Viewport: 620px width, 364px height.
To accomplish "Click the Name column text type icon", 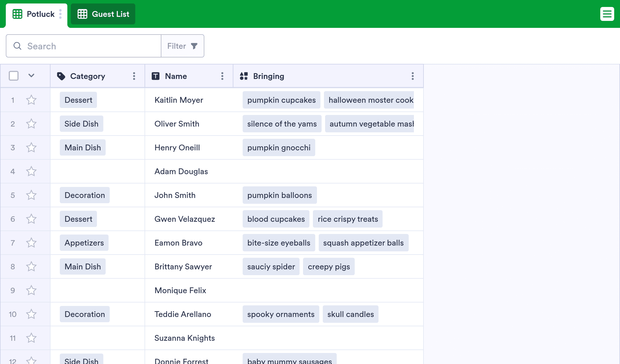I will (x=156, y=76).
